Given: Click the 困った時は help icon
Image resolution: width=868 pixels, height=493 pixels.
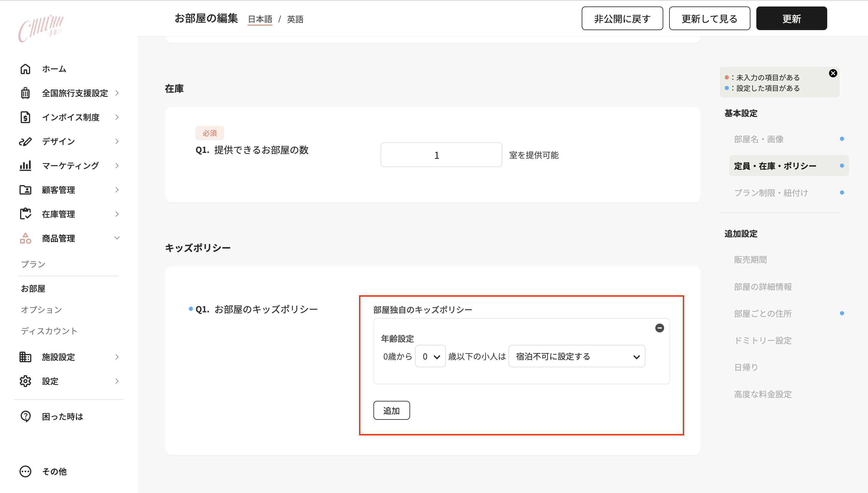Looking at the screenshot, I should (25, 416).
